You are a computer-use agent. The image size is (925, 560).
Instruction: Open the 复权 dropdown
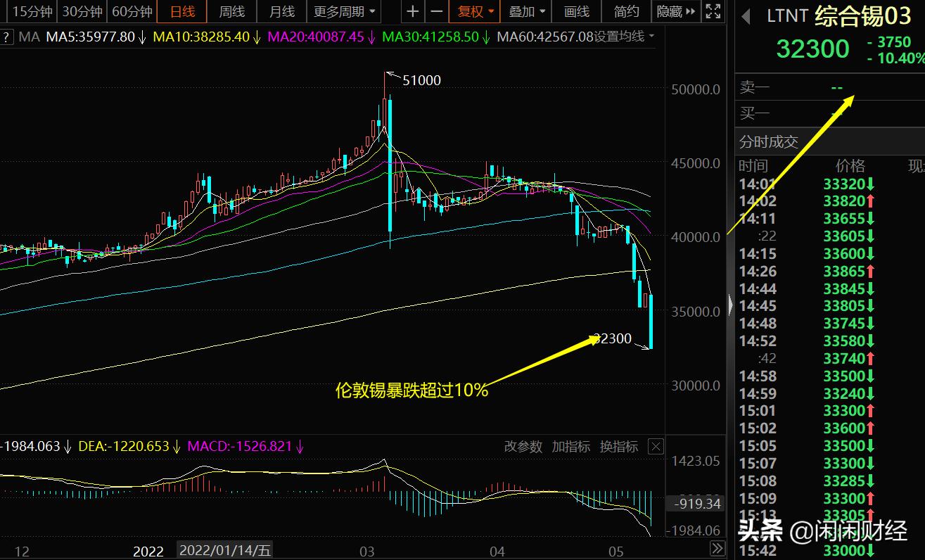click(x=476, y=11)
